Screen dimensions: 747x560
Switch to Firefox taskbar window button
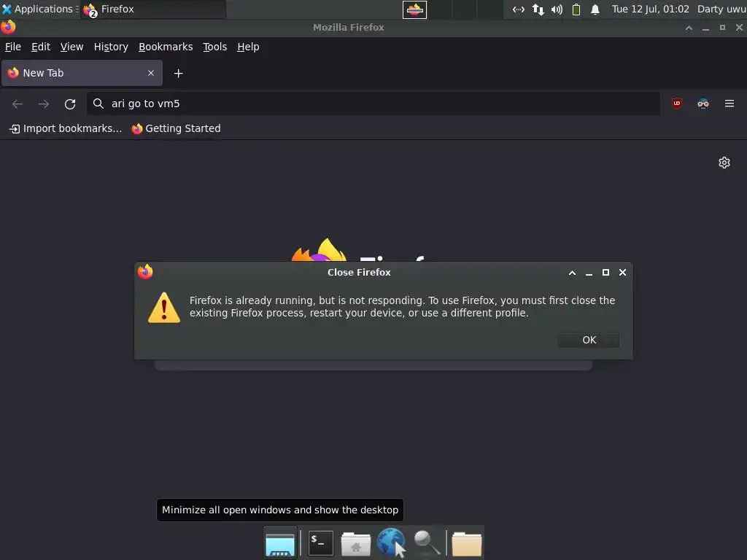coord(152,9)
